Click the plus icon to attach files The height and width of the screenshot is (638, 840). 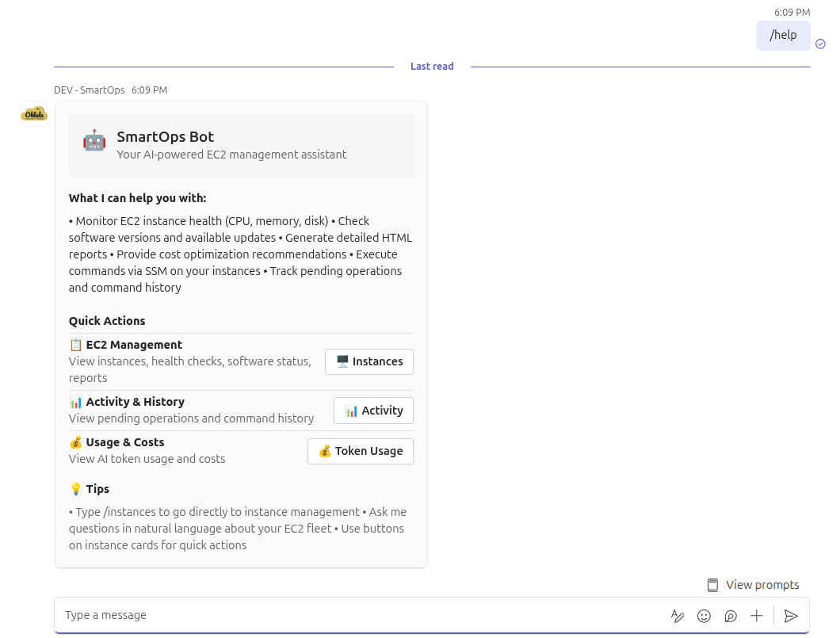coord(756,615)
